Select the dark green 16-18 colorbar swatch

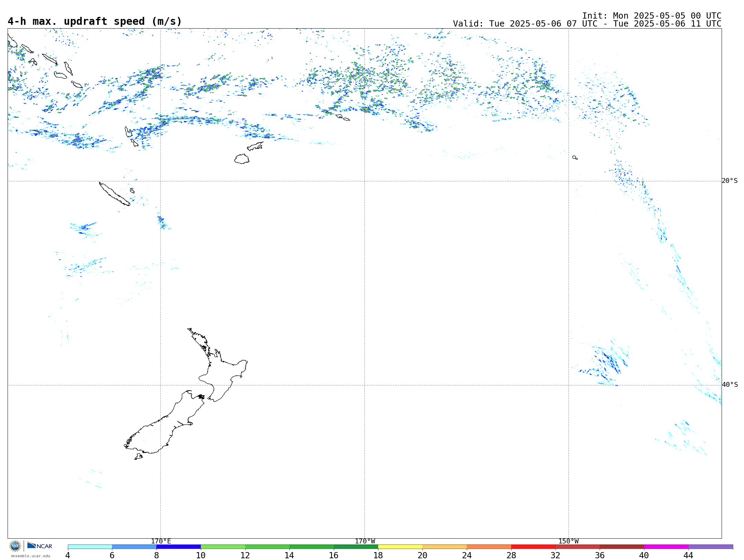(x=356, y=547)
